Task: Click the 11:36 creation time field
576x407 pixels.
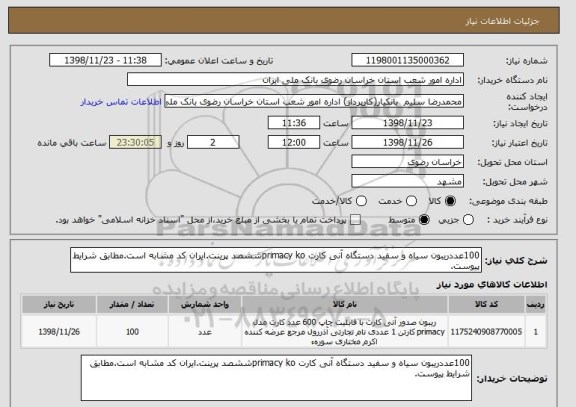Action: pos(294,123)
